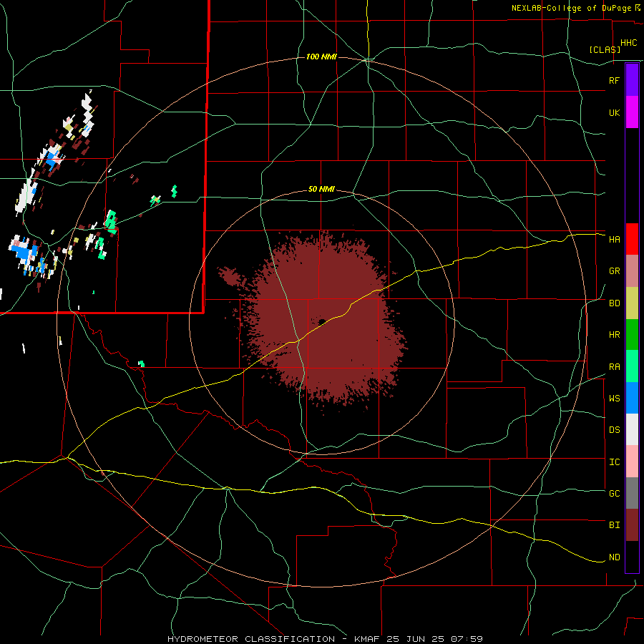Click the 'BI' legend label
The image size is (644, 644).
[x=614, y=525]
